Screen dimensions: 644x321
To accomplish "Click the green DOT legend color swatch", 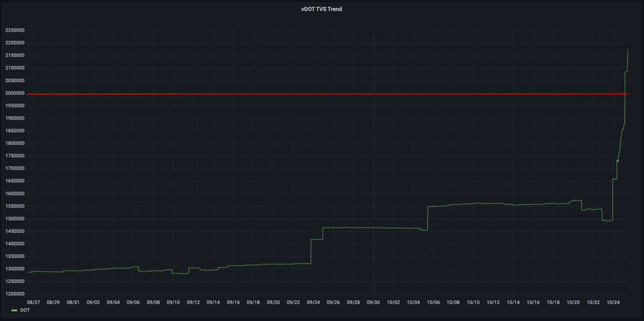I will (14, 311).
